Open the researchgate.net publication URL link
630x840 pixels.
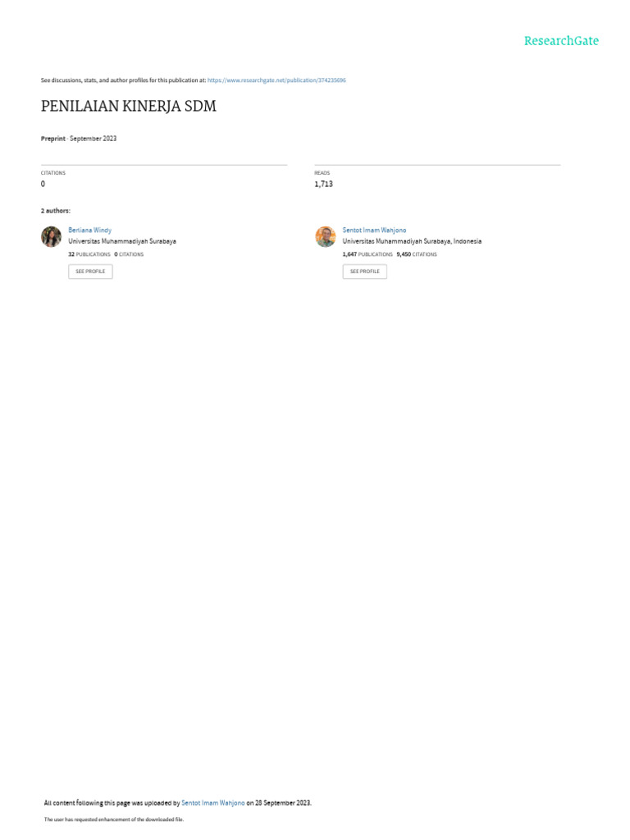[x=276, y=80]
